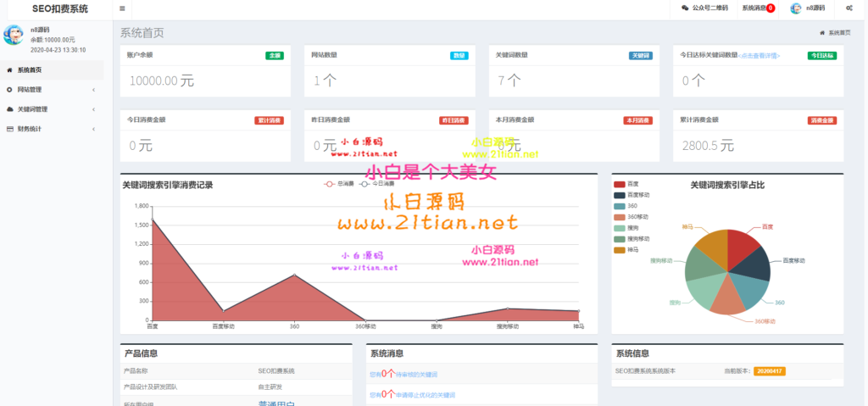Screen dimensions: 868x406
Task: Toggle 神马 in pie chart legend
Action: click(626, 250)
